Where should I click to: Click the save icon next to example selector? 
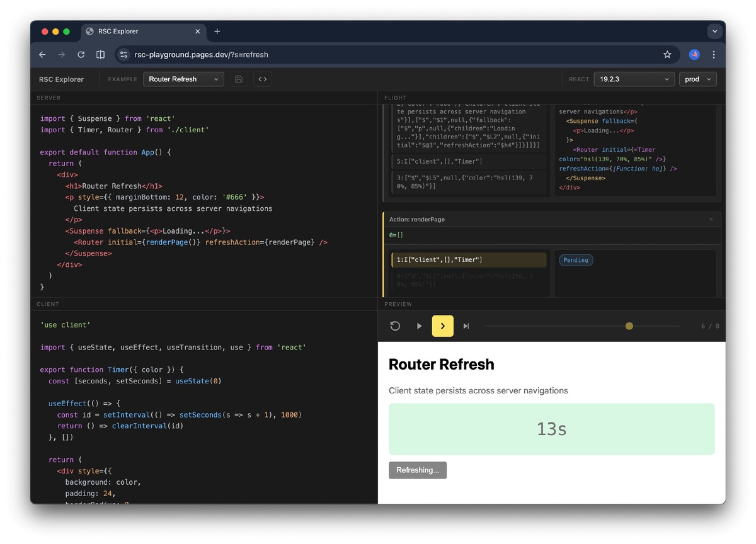tap(239, 79)
